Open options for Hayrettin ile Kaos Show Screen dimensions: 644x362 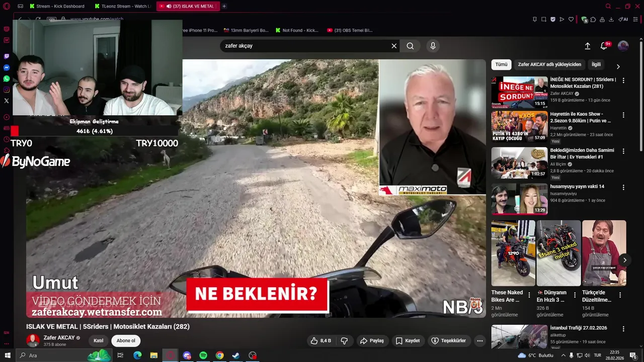coord(623,115)
